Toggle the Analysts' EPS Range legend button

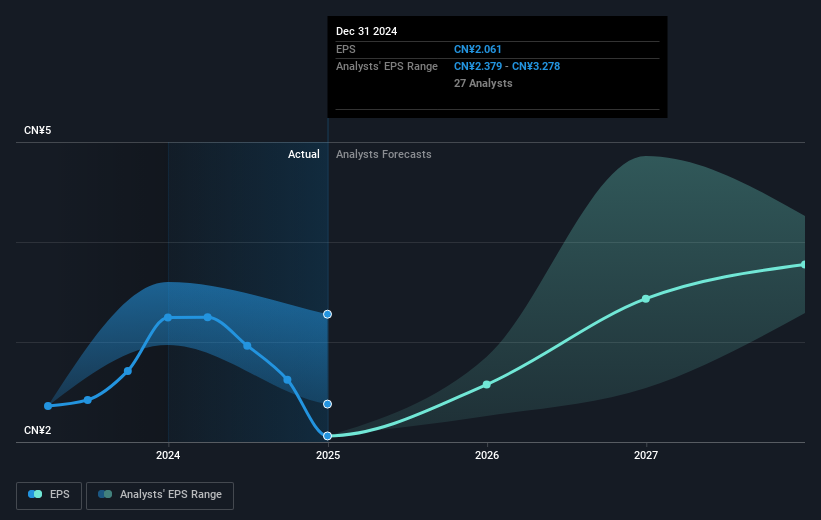(160, 495)
